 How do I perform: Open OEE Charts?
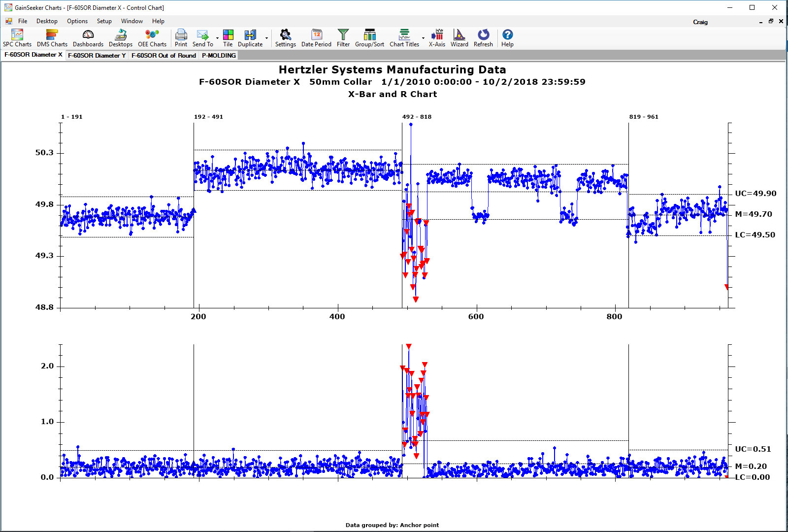pos(152,38)
